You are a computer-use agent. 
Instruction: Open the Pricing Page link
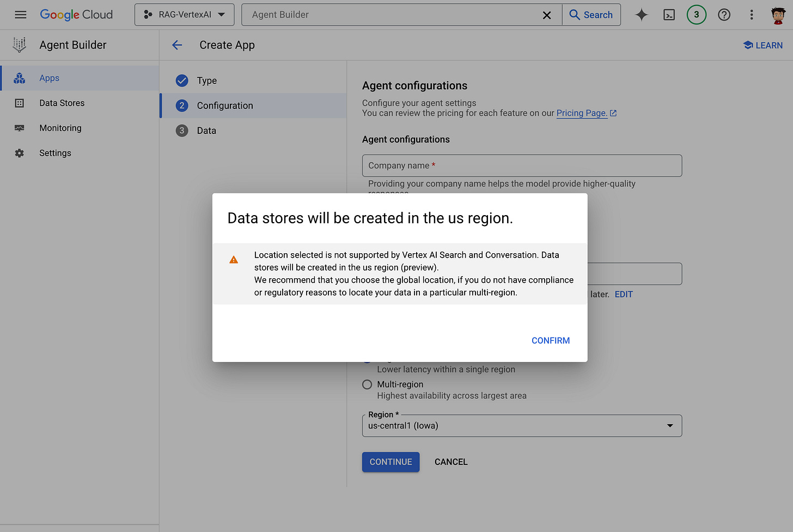click(586, 113)
